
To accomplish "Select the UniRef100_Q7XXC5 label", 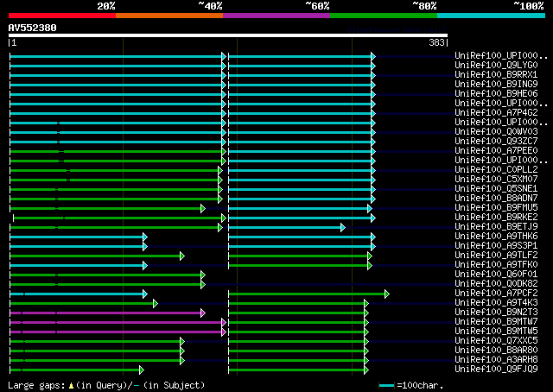I will (x=496, y=341).
